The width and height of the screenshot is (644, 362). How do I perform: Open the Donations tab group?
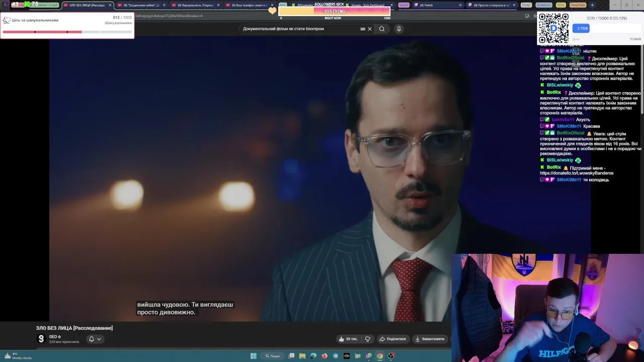click(x=543, y=5)
